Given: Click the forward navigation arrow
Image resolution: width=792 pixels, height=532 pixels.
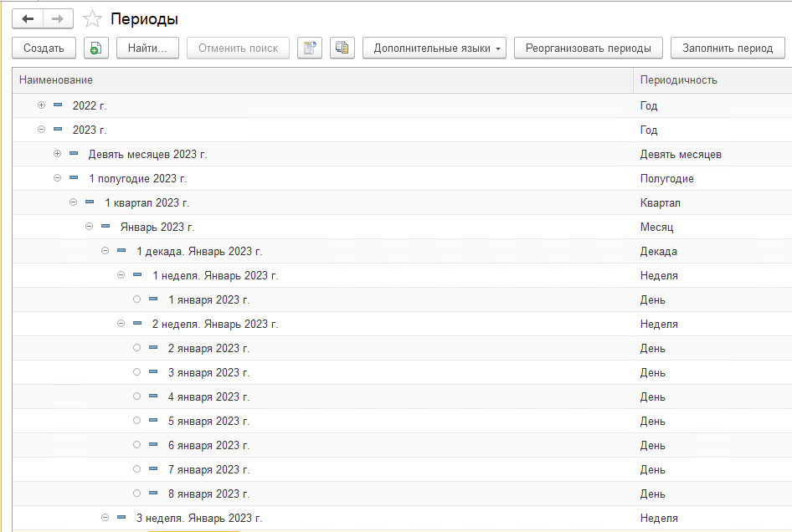Looking at the screenshot, I should 58,18.
